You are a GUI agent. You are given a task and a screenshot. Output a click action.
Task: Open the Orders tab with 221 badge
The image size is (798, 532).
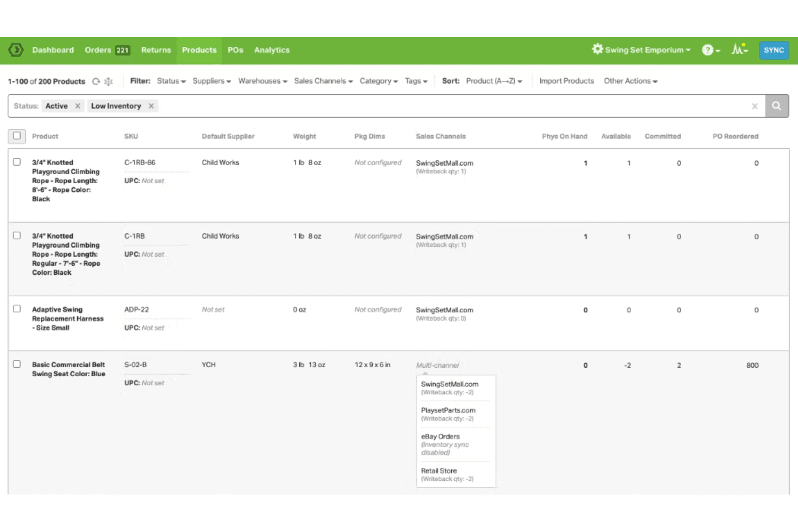pyautogui.click(x=107, y=50)
